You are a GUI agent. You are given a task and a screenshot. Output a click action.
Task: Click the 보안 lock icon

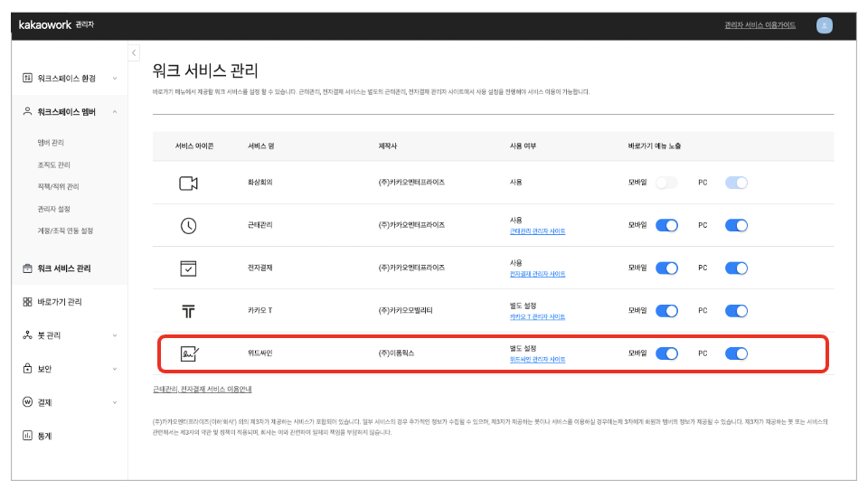click(27, 369)
